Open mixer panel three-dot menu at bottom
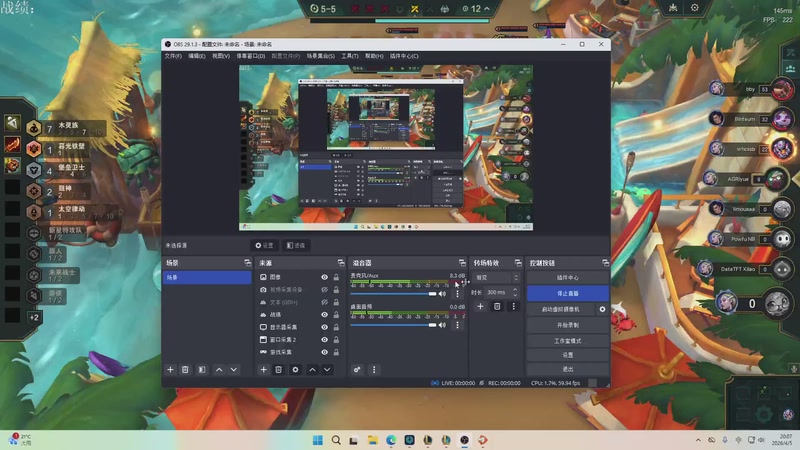Image resolution: width=800 pixels, height=450 pixels. click(x=374, y=369)
